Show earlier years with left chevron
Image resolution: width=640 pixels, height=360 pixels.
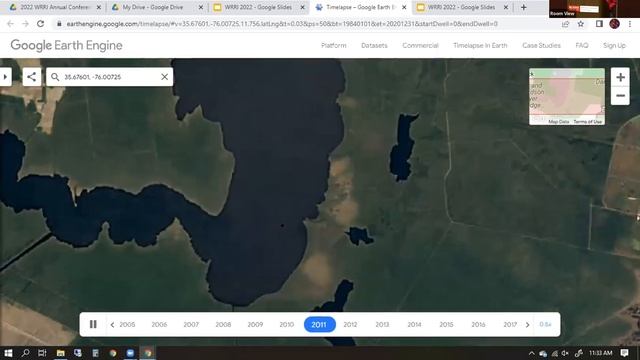pos(112,324)
